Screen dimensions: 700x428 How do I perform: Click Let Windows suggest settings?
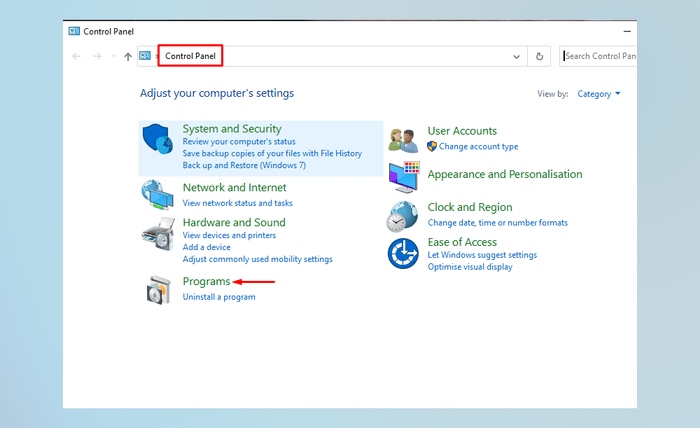482,255
